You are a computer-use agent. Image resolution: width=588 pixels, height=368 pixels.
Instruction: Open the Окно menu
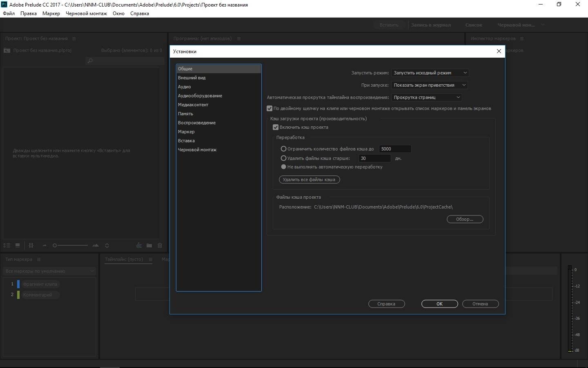click(x=118, y=13)
